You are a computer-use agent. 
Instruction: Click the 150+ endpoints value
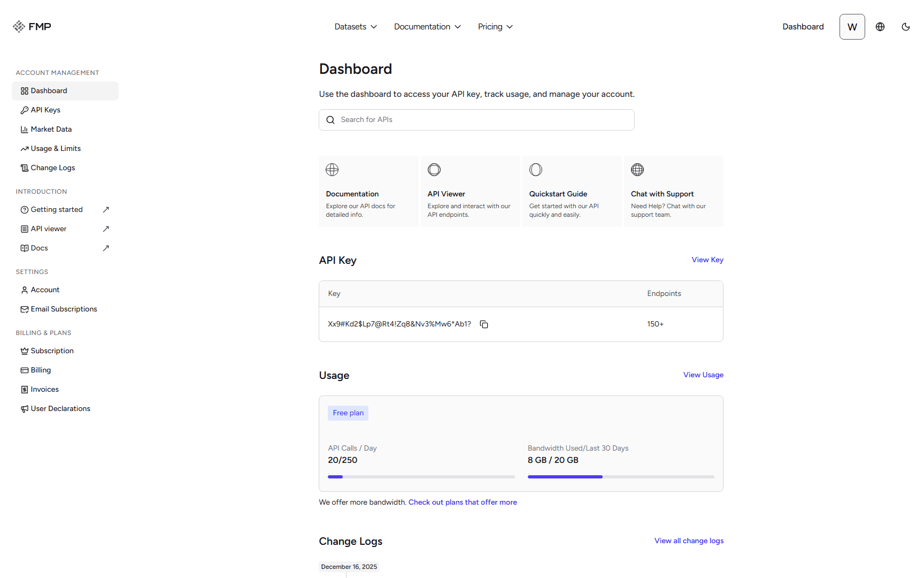[655, 324]
